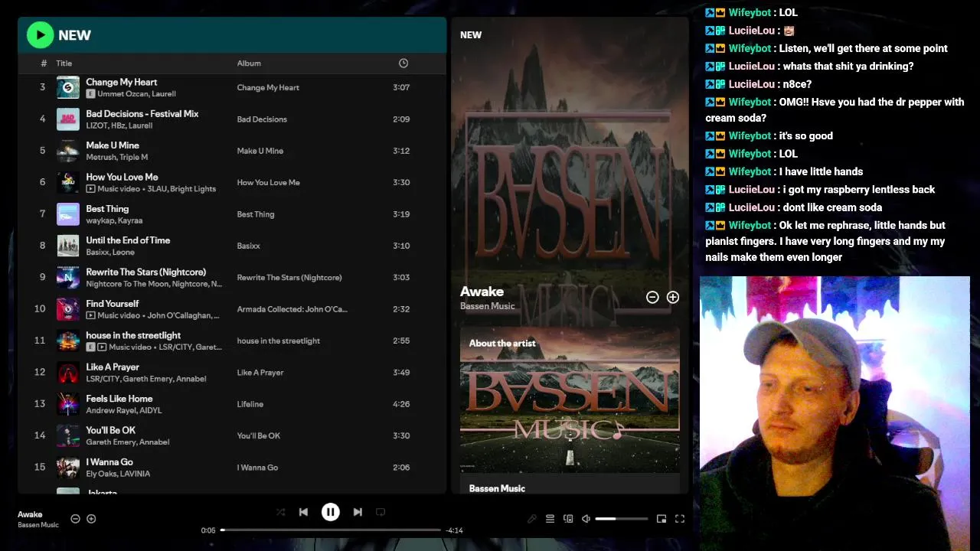This screenshot has width=980, height=551.
Task: Open Best Thing cover thumbnail
Action: 68,214
